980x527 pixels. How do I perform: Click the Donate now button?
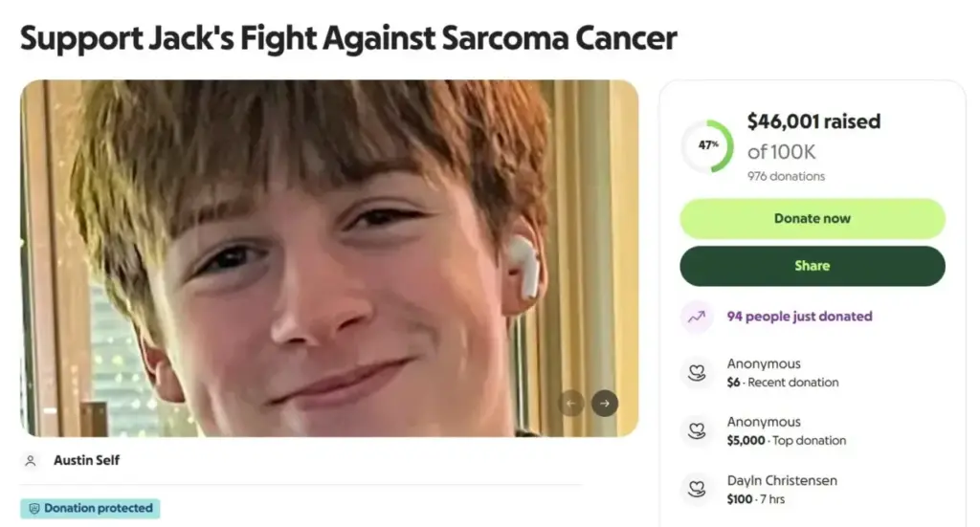(813, 218)
